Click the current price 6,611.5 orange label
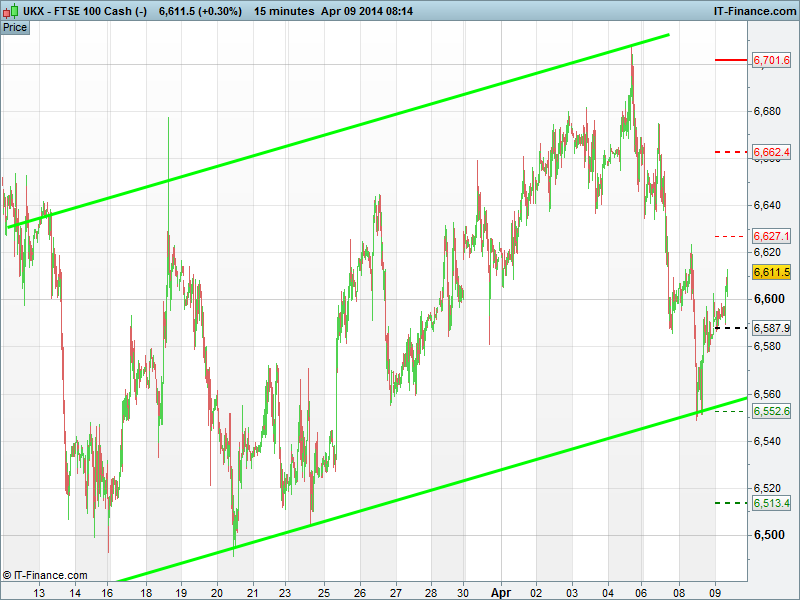This screenshot has width=800, height=600. click(771, 272)
